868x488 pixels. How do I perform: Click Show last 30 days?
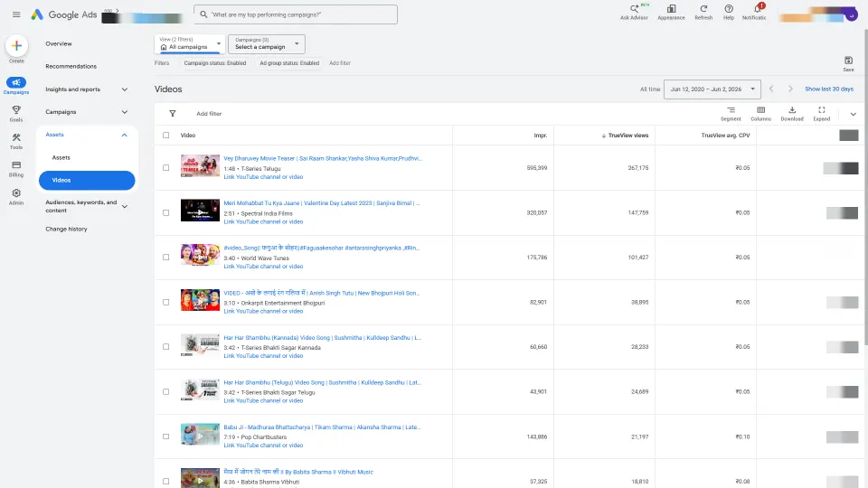[829, 89]
